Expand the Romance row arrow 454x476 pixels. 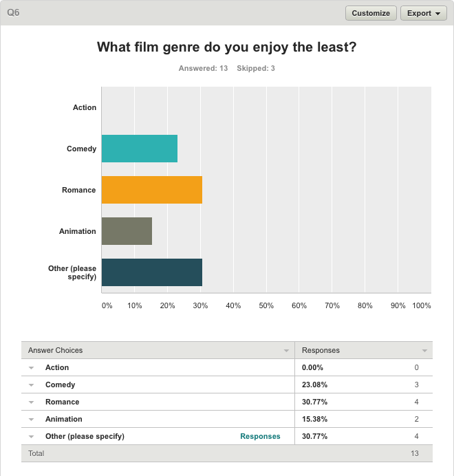[x=31, y=402]
